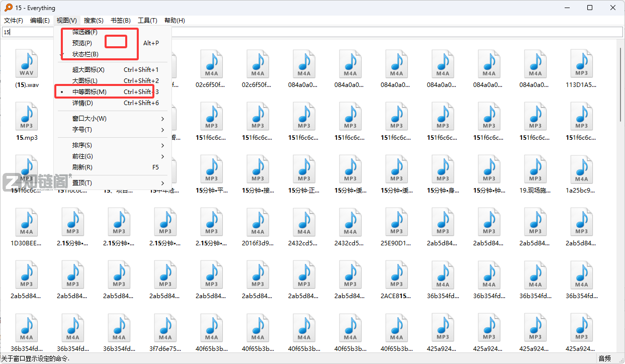625x364 pixels.
Task: Choose 详情(D) details view
Action: tap(83, 103)
